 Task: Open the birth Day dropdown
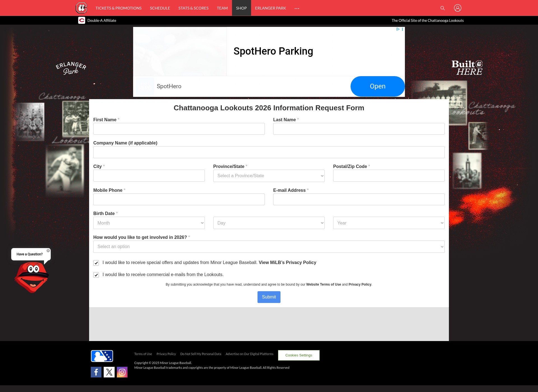(x=269, y=223)
